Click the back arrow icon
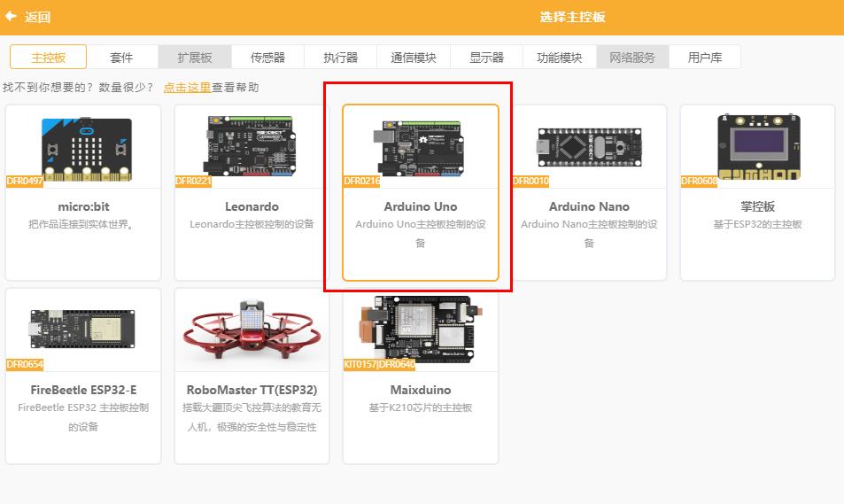 tap(11, 16)
